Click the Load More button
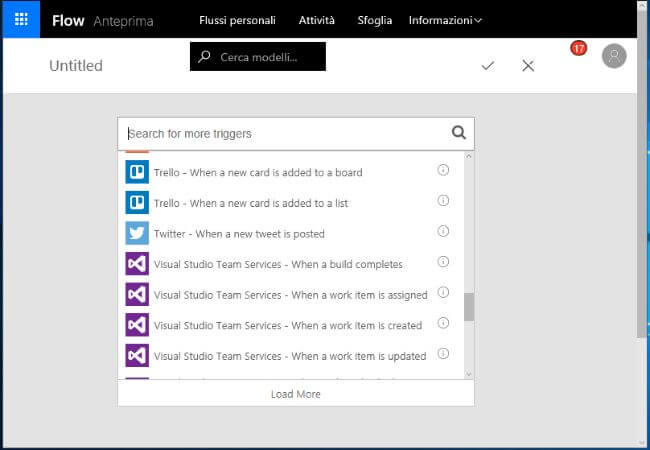Image resolution: width=650 pixels, height=450 pixels. click(x=296, y=394)
